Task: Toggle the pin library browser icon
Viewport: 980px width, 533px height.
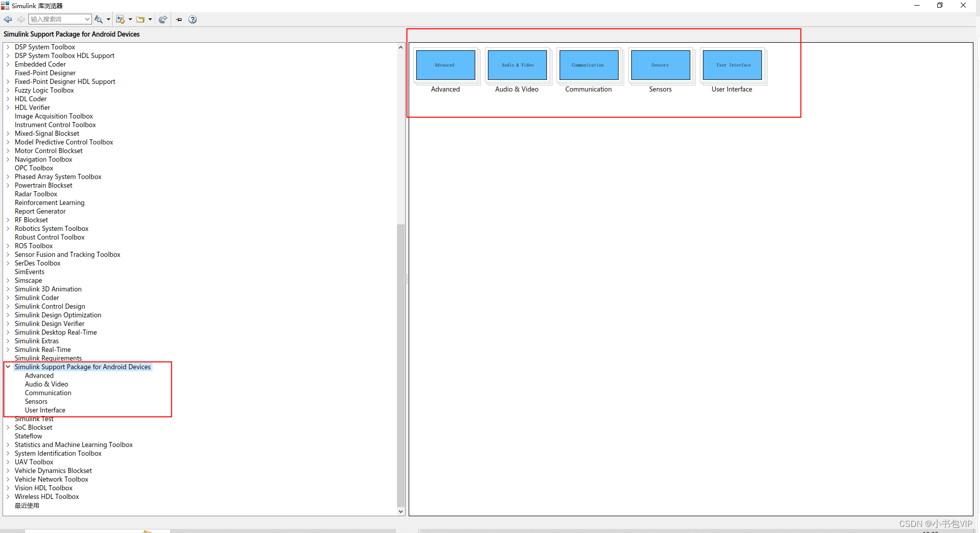Action: point(178,19)
